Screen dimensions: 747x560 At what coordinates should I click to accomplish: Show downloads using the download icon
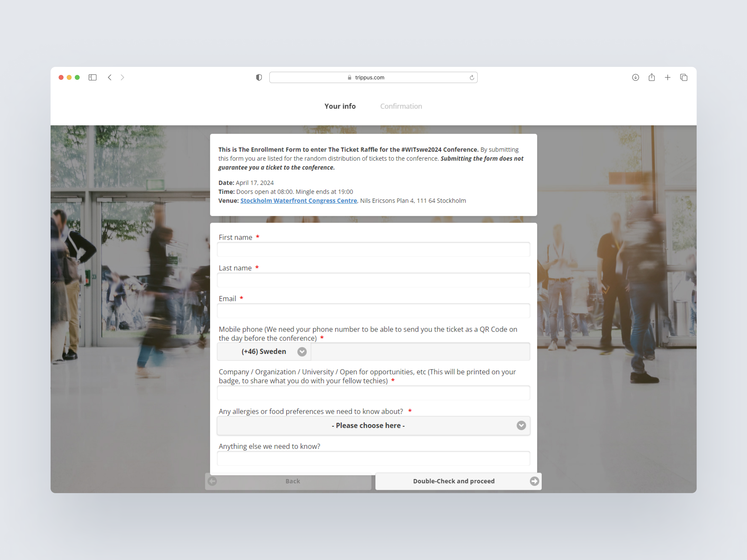pos(635,77)
